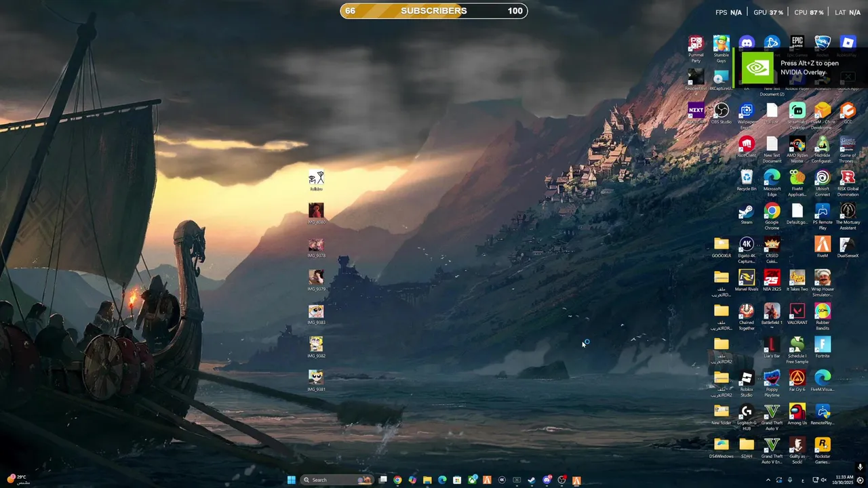Open the Logitech G HUB shortcut
Screen dimensions: 868x488
click(747, 415)
